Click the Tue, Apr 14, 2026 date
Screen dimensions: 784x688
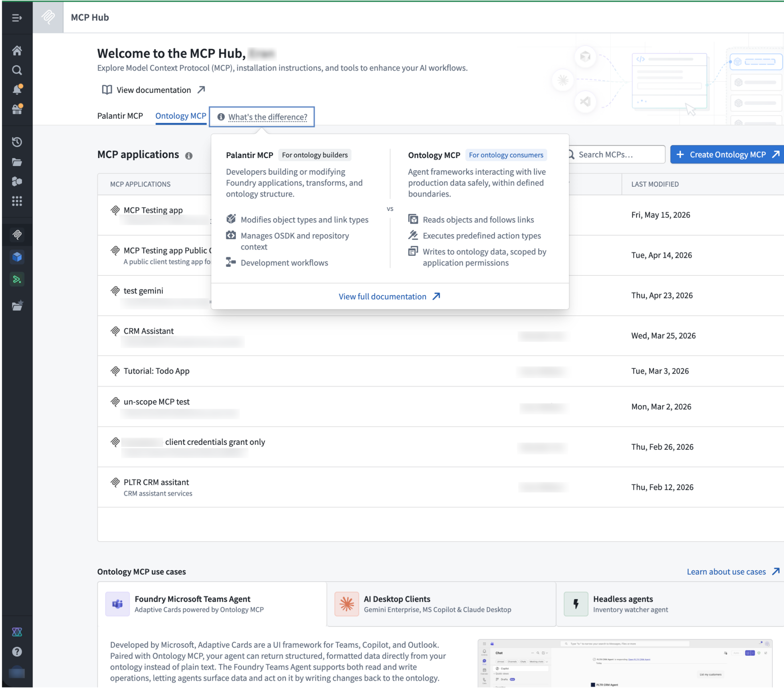coord(662,255)
